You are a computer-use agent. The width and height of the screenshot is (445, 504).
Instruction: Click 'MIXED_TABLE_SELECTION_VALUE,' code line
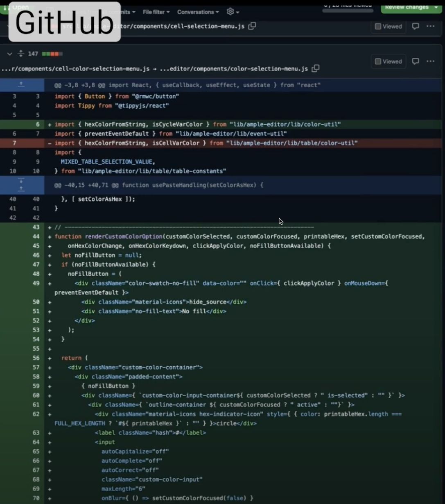point(108,161)
